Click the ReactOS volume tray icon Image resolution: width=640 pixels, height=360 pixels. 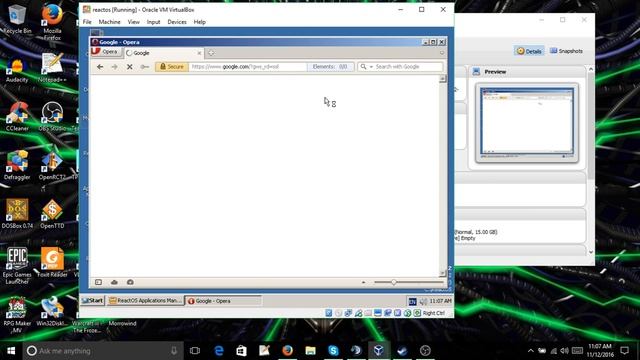(423, 301)
